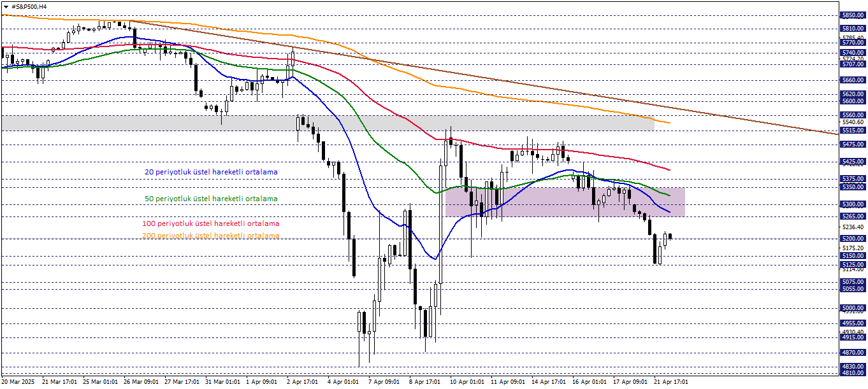Click the 4810.00 price level label
The width and height of the screenshot is (868, 389).
(x=853, y=374)
